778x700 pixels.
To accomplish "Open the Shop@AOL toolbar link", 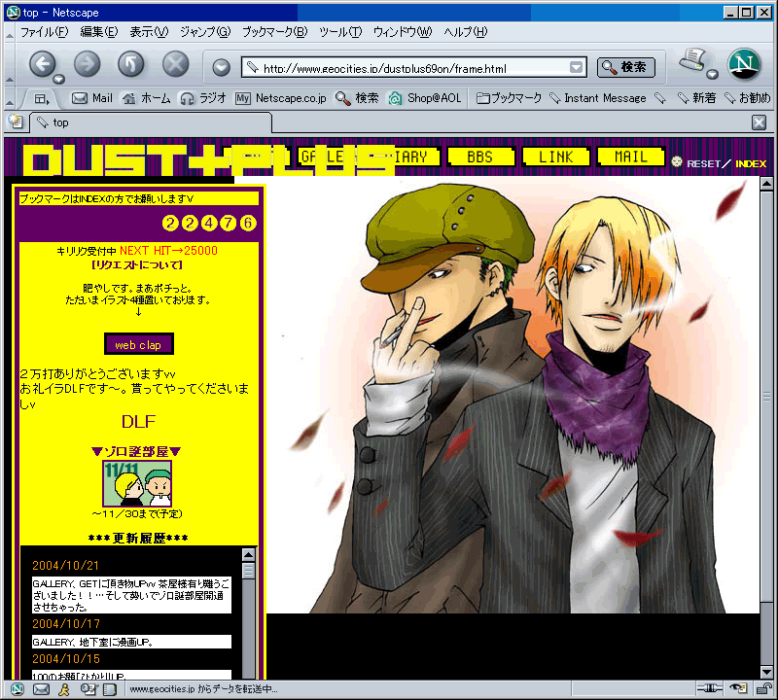I will (x=425, y=98).
